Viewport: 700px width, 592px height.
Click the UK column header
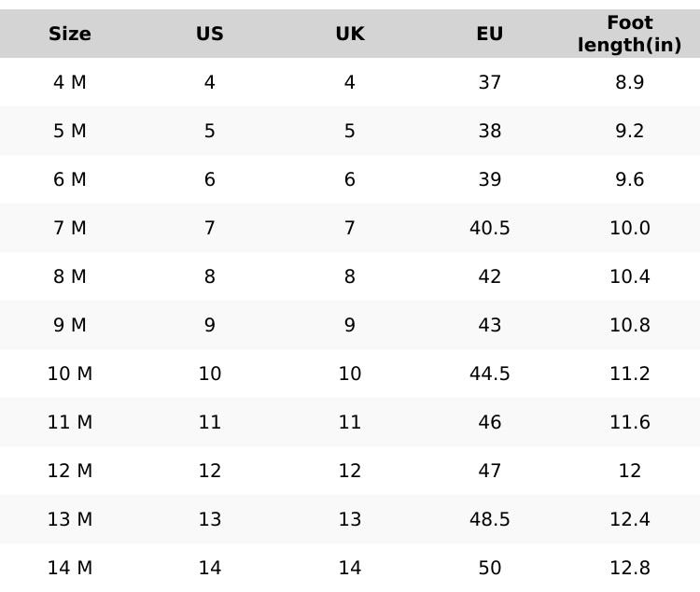[x=350, y=35]
